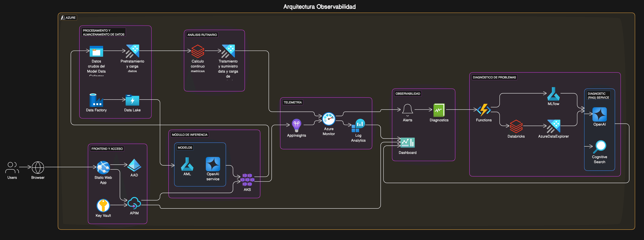Select the Alerts bell icon
Screen dimensions: 644x240
407,110
